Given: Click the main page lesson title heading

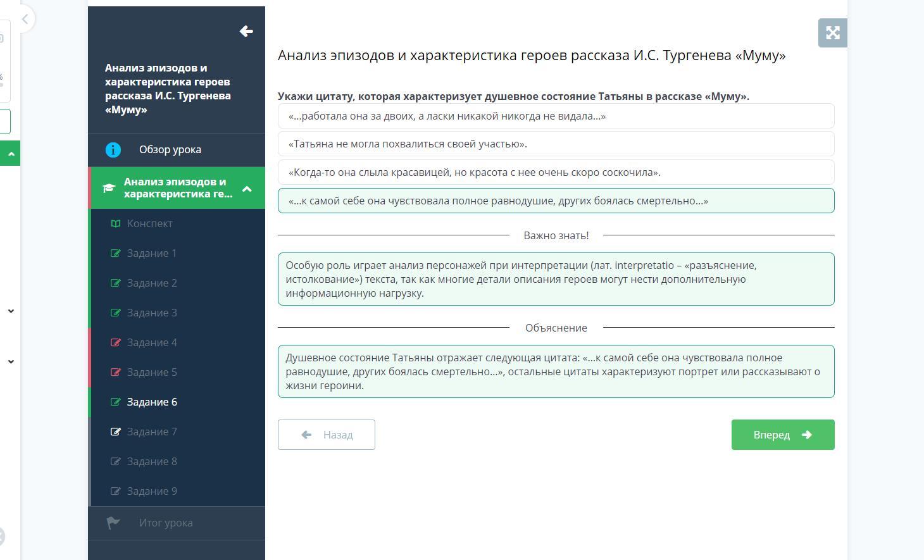Looking at the screenshot, I should (532, 56).
